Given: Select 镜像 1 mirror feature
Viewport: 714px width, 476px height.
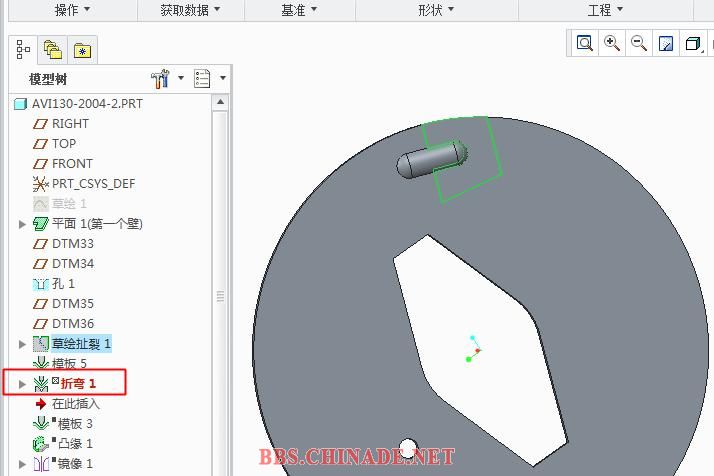Looking at the screenshot, I should (x=75, y=464).
